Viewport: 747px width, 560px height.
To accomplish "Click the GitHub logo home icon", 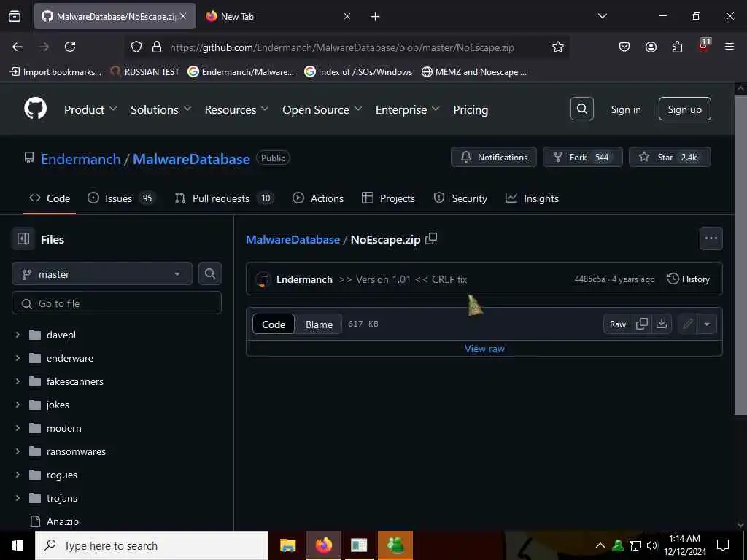I will [x=36, y=109].
